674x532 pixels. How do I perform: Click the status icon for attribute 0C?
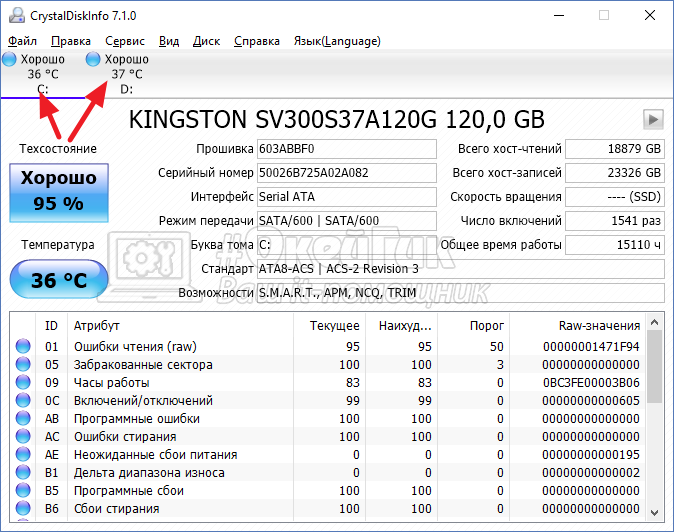23,400
